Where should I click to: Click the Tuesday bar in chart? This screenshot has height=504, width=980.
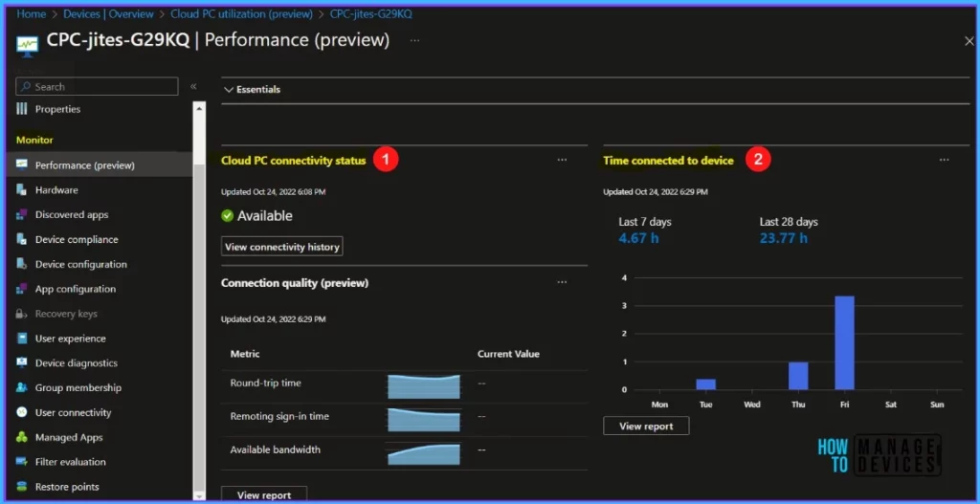705,384
